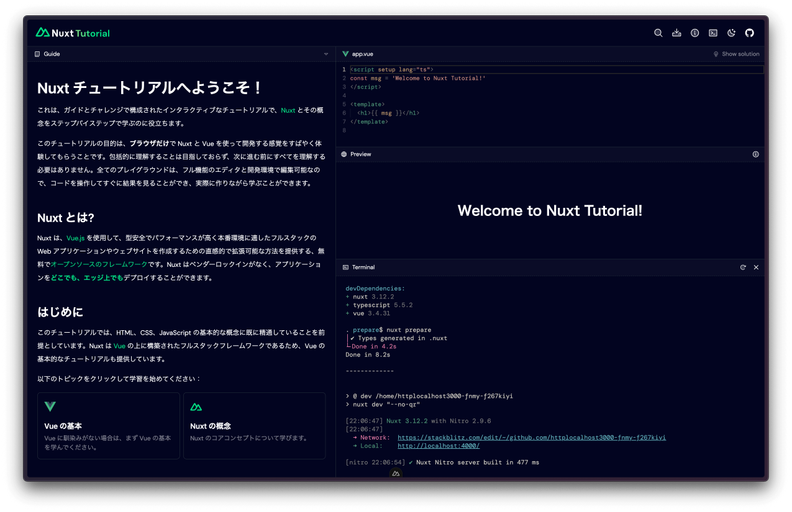Open the search icon in header

658,33
